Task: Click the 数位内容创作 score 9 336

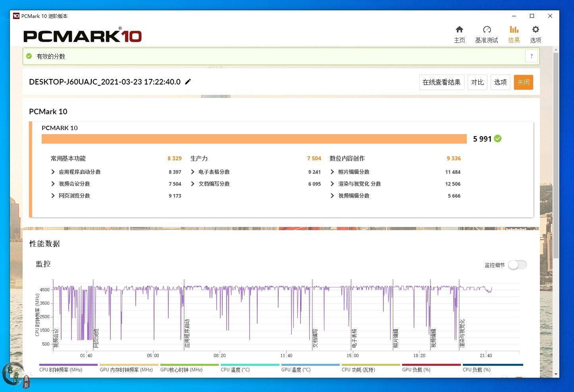Action: point(454,158)
